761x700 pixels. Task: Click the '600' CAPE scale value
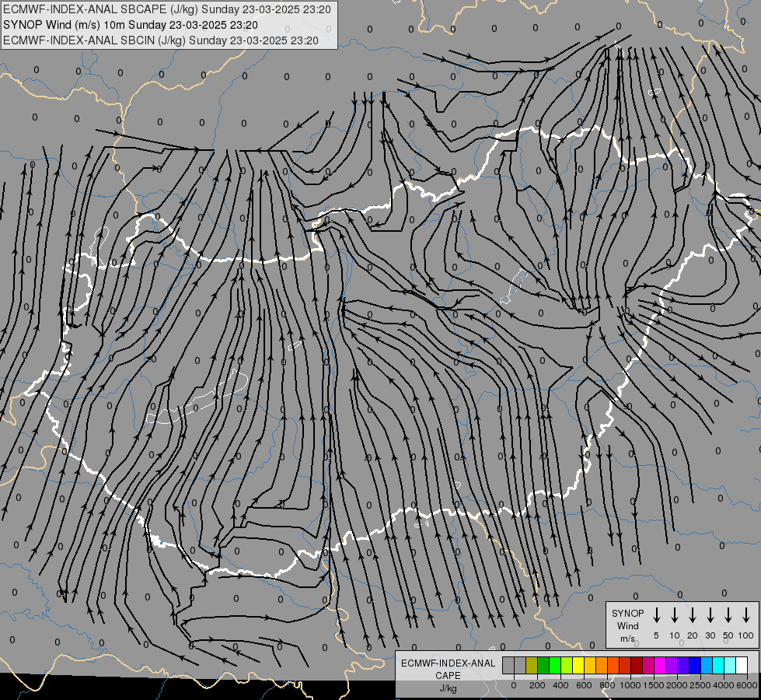coord(584,685)
